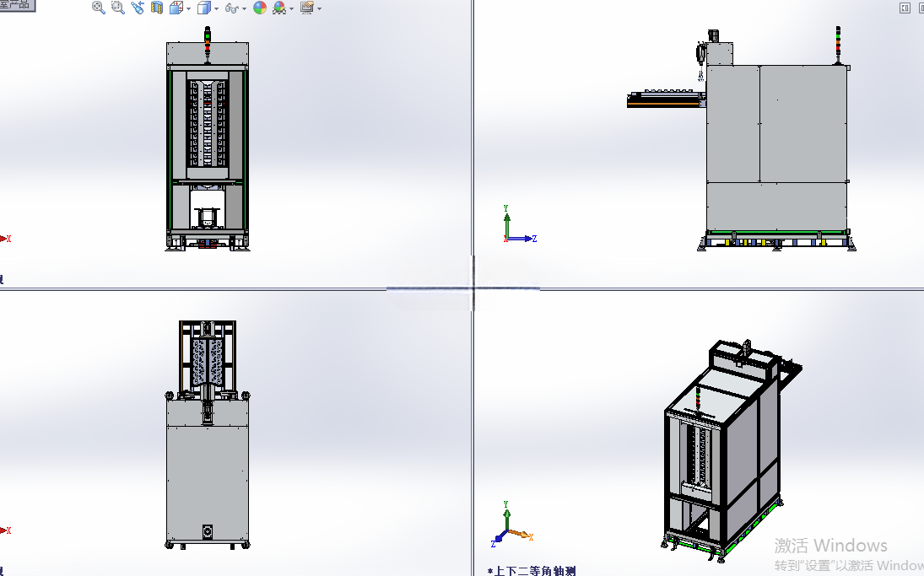
Task: Click the Edit Appearance color ball
Action: [x=260, y=8]
